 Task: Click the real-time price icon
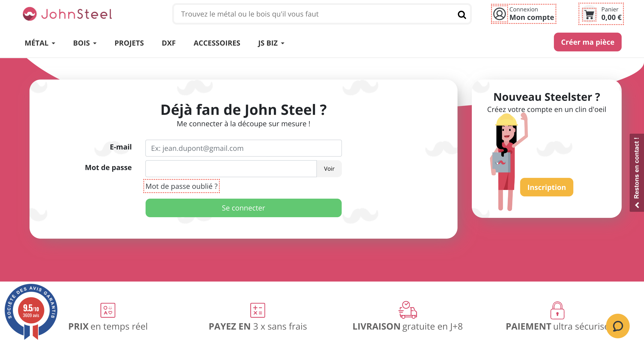[108, 310]
